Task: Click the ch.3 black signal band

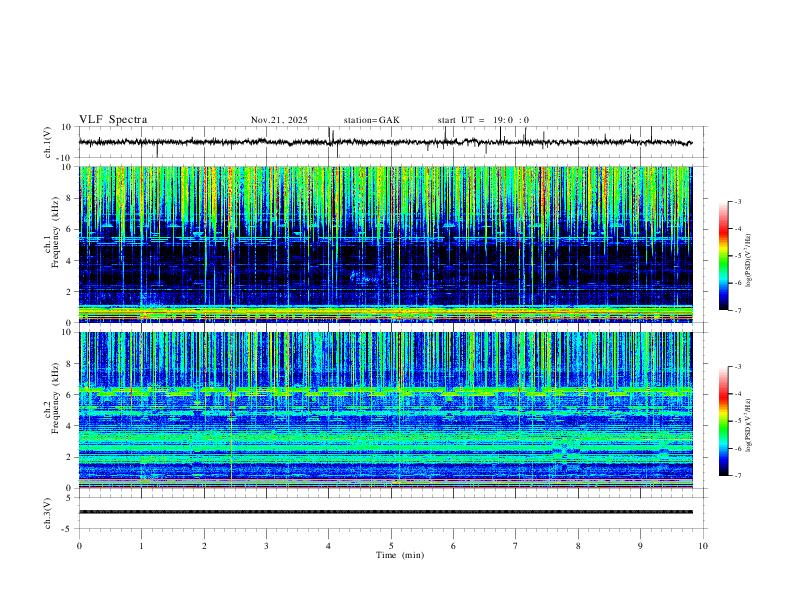Action: coord(386,512)
